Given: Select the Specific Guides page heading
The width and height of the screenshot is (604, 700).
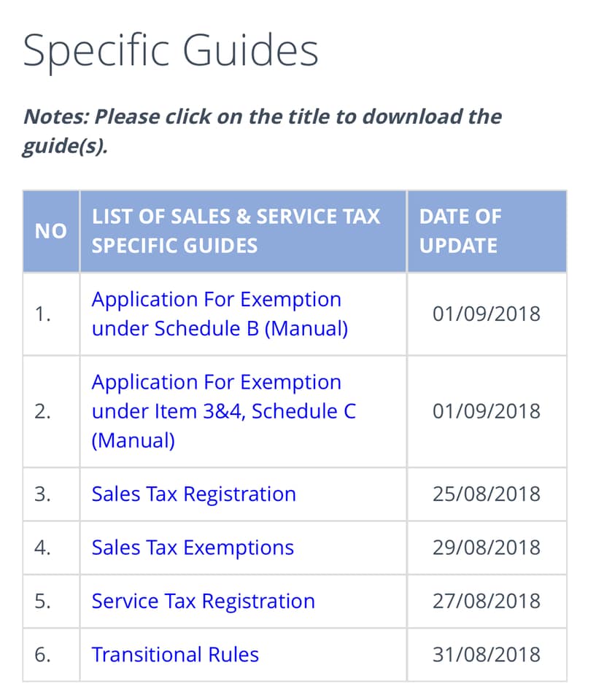Looking at the screenshot, I should click(171, 50).
